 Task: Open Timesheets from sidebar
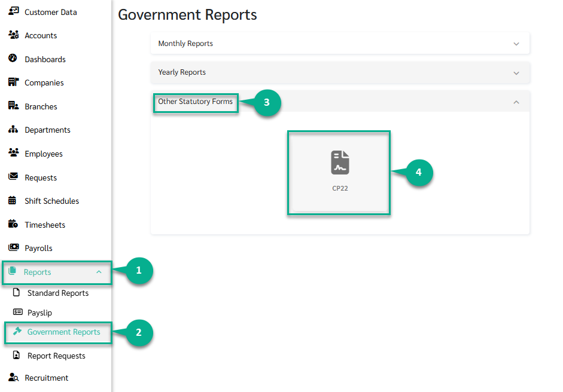click(45, 225)
